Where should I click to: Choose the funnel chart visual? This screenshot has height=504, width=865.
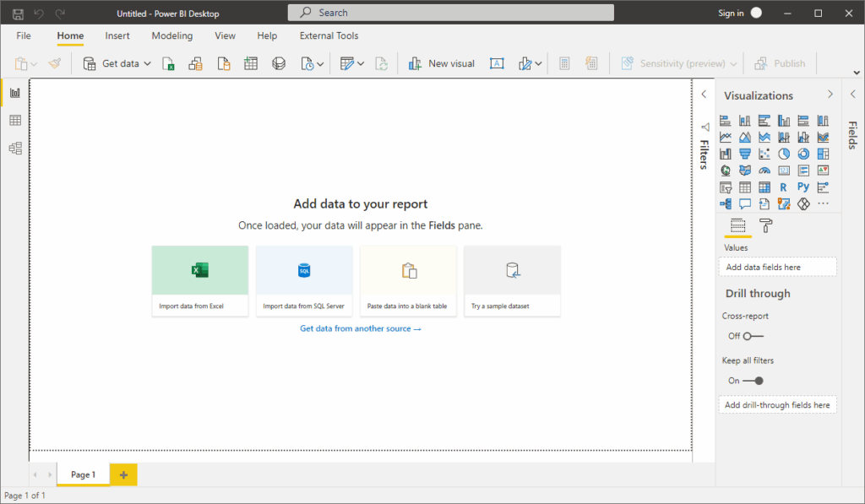pos(745,154)
